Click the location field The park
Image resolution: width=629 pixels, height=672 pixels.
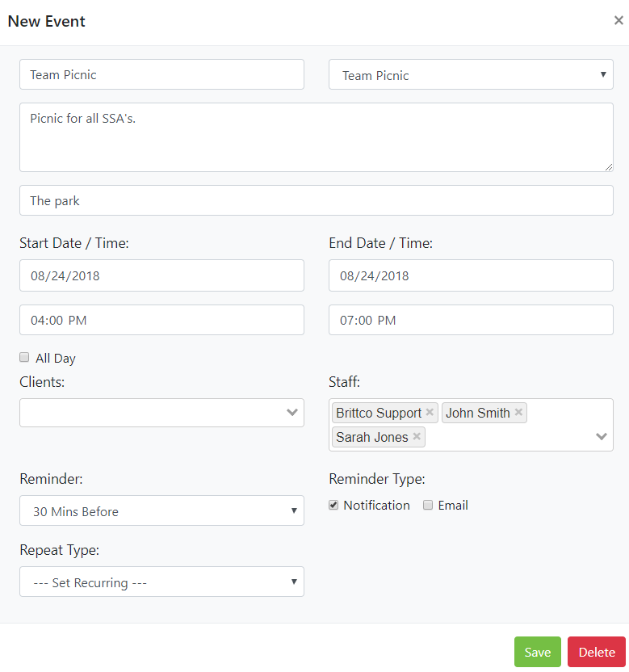click(316, 201)
